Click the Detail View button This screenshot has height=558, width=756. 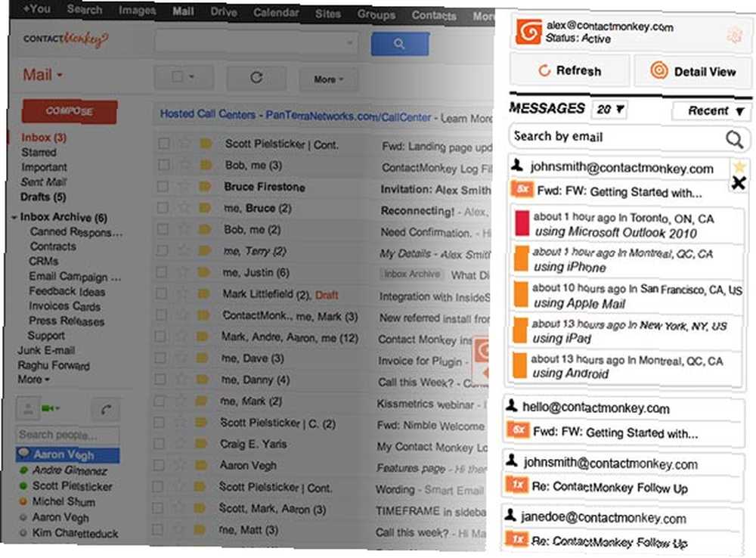[x=692, y=71]
